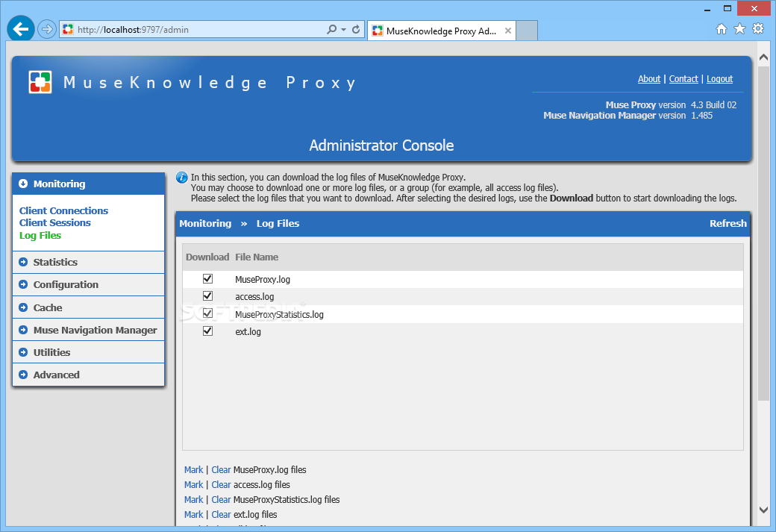This screenshot has width=776, height=532.
Task: Select the MuseKnowledge Proxy Ad... tab
Action: click(442, 31)
